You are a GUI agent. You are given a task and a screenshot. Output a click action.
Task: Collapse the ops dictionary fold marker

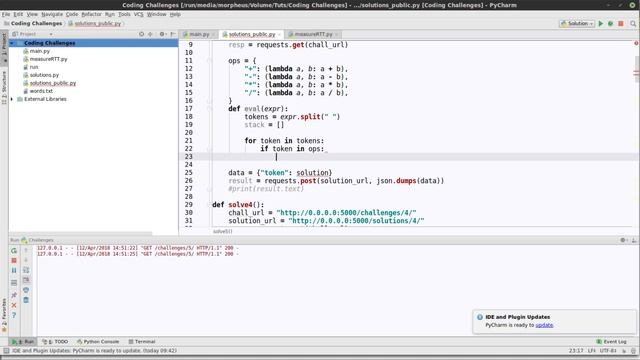pyautogui.click(x=209, y=61)
